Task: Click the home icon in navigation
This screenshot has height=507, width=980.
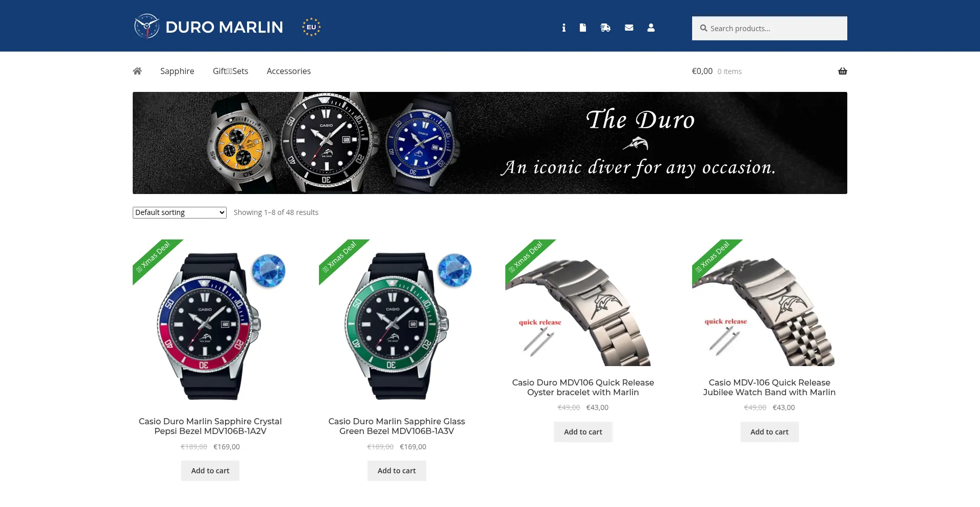Action: (x=137, y=71)
